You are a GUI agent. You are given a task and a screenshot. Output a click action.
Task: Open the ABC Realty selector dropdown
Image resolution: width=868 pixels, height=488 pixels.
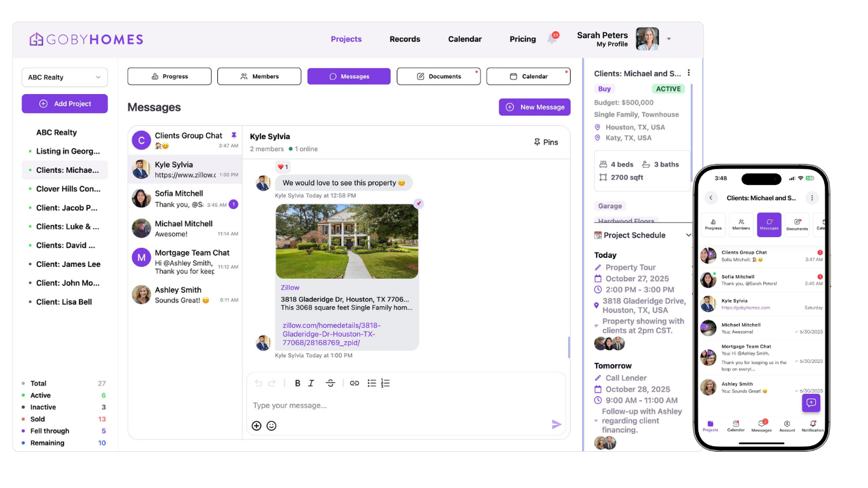point(65,78)
